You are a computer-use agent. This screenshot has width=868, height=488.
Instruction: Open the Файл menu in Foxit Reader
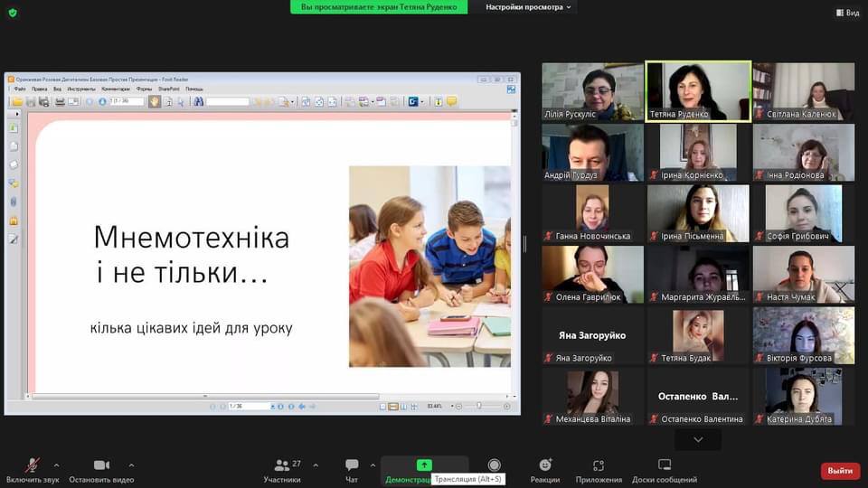pos(19,89)
